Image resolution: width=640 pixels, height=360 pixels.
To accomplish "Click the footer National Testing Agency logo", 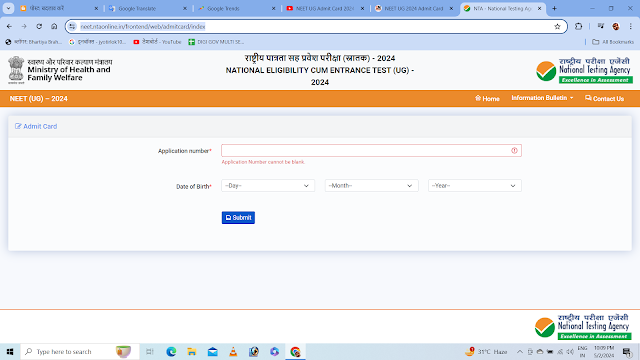I will (583, 327).
